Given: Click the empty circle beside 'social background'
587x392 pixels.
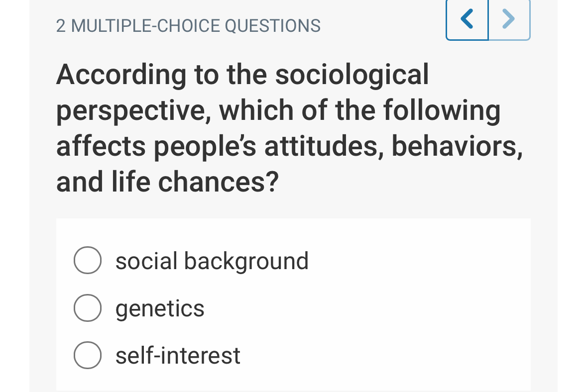Looking at the screenshot, I should click(87, 260).
